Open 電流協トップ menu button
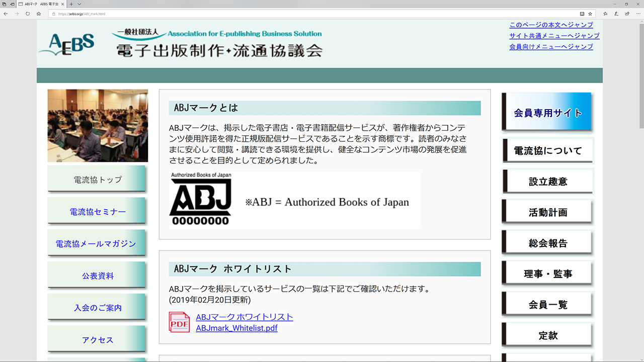 click(x=97, y=179)
